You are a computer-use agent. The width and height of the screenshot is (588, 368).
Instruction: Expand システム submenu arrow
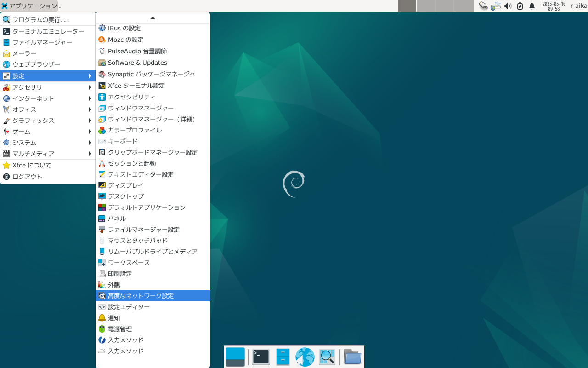[90, 143]
